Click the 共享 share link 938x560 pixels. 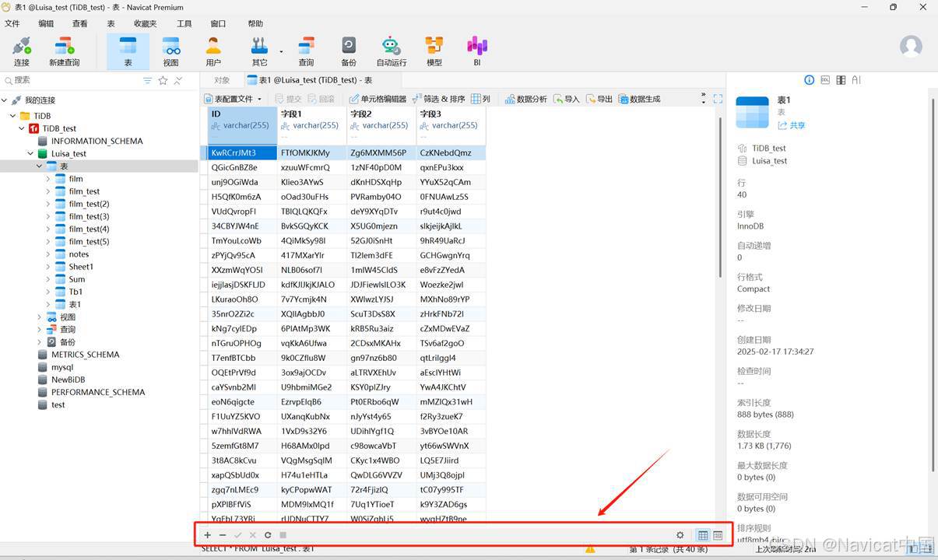pos(792,125)
